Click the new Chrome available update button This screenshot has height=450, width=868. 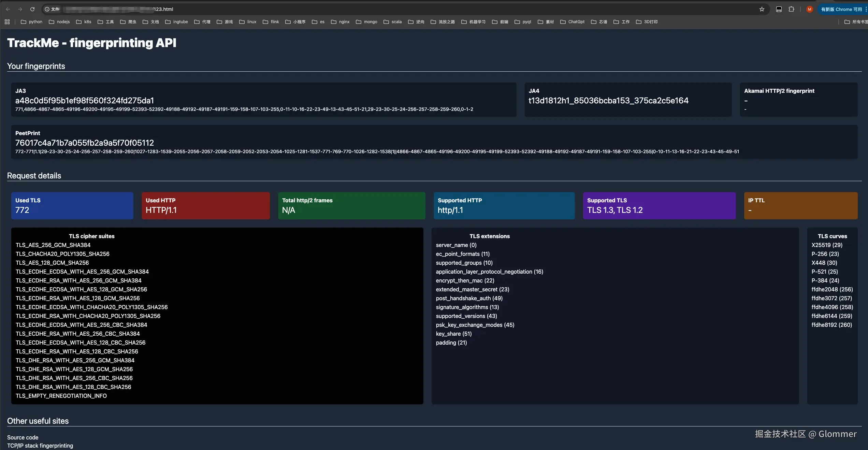click(841, 9)
